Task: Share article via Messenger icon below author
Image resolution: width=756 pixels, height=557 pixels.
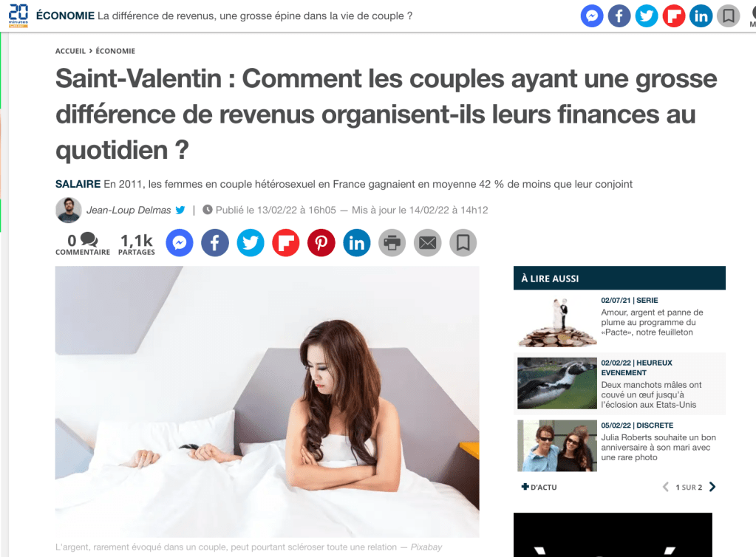Action: pyautogui.click(x=180, y=242)
